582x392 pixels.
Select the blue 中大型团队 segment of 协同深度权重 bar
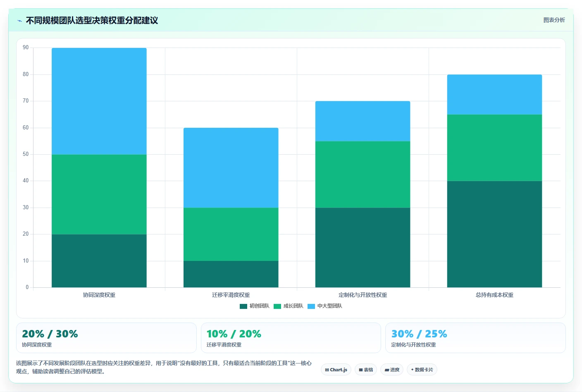(x=99, y=101)
